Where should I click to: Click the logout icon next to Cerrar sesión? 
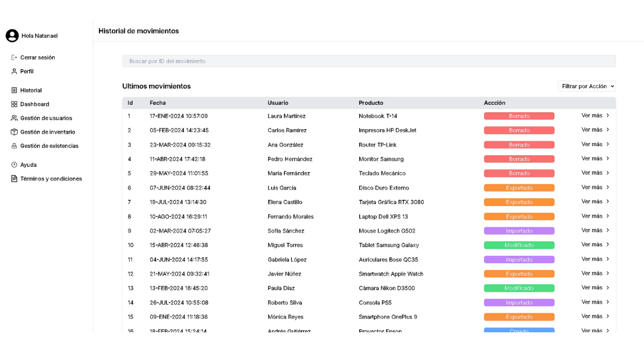[x=14, y=58]
